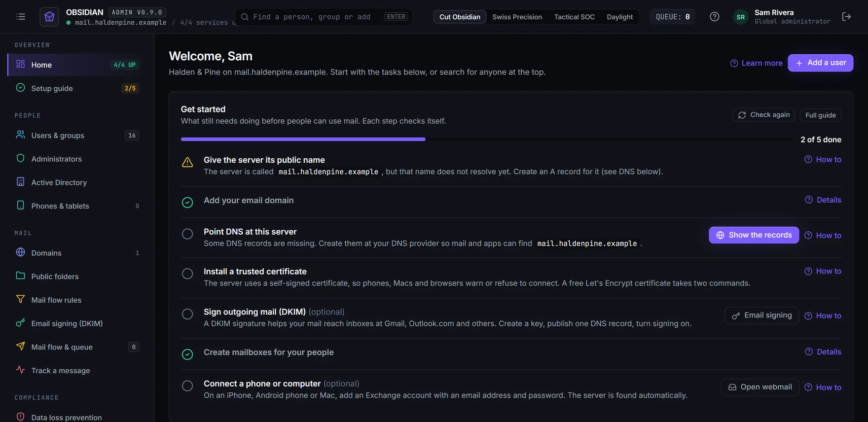Click the Phones & tablets device icon
Screen dimensions: 868x422
(20, 205)
